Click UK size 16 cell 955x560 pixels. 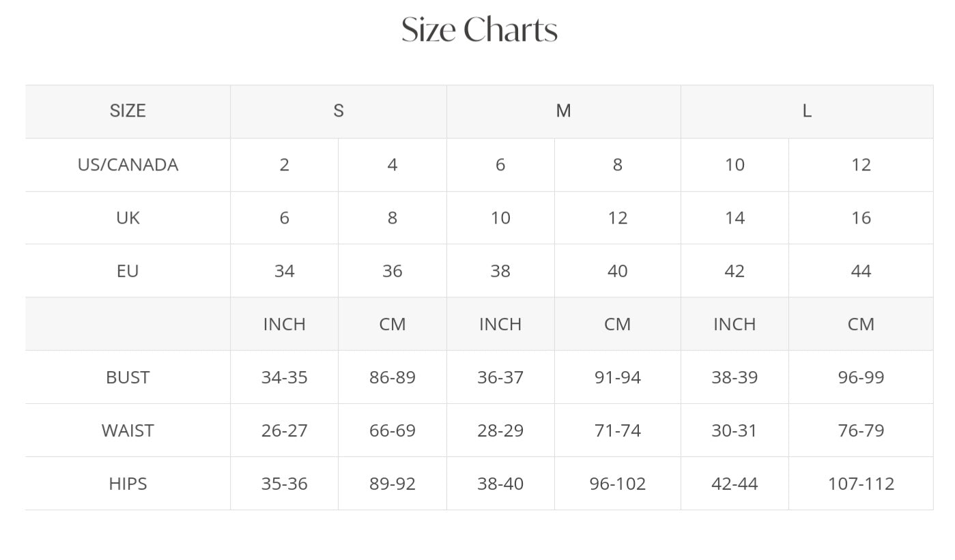861,218
